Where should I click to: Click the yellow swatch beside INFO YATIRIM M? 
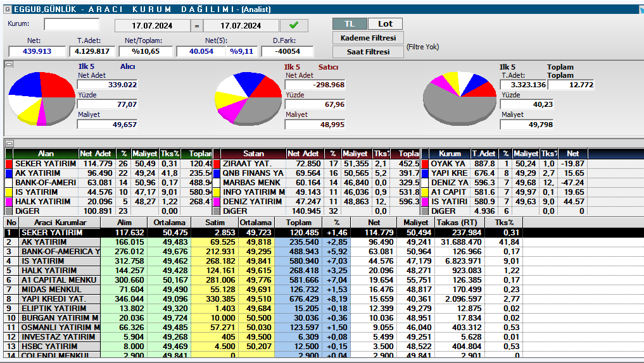217,192
